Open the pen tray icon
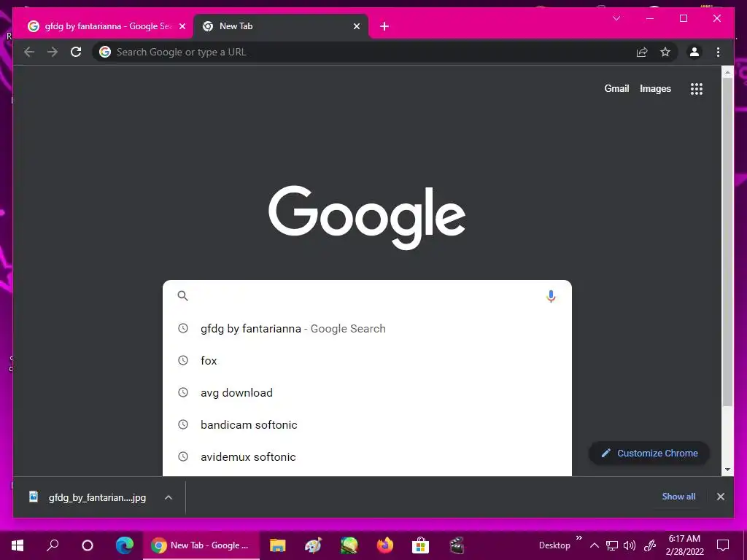The image size is (747, 560). click(650, 545)
